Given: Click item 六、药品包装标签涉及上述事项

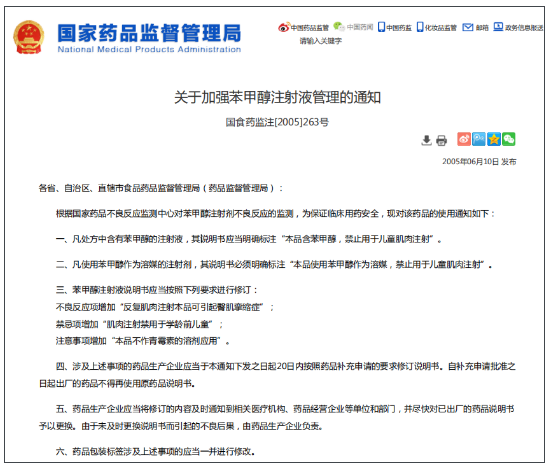Looking at the screenshot, I should point(155,452).
